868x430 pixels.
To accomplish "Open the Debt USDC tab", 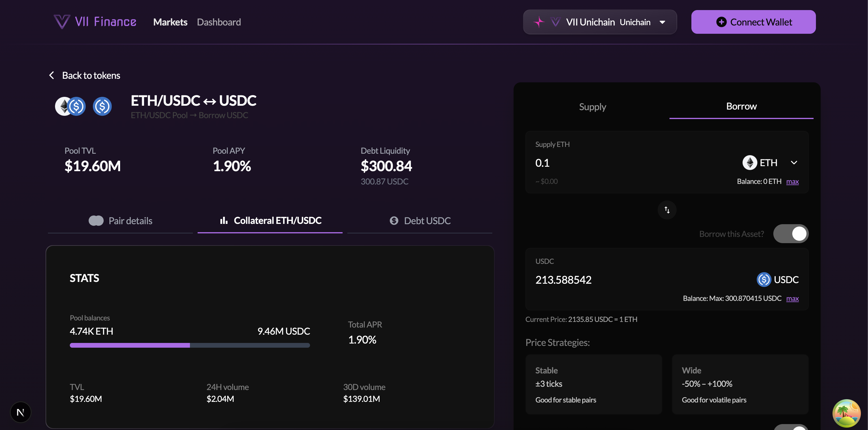I will click(x=420, y=221).
